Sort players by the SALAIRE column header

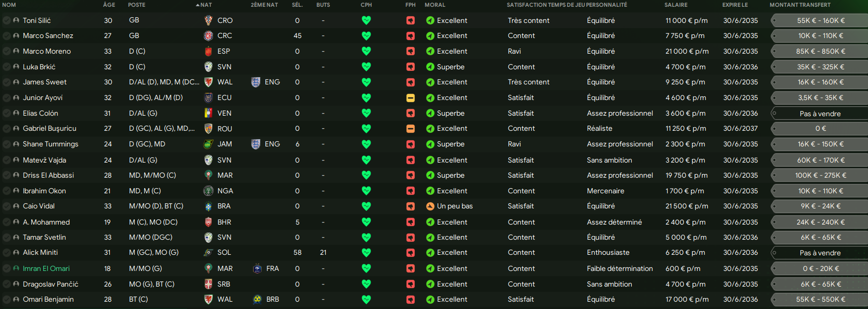(675, 5)
